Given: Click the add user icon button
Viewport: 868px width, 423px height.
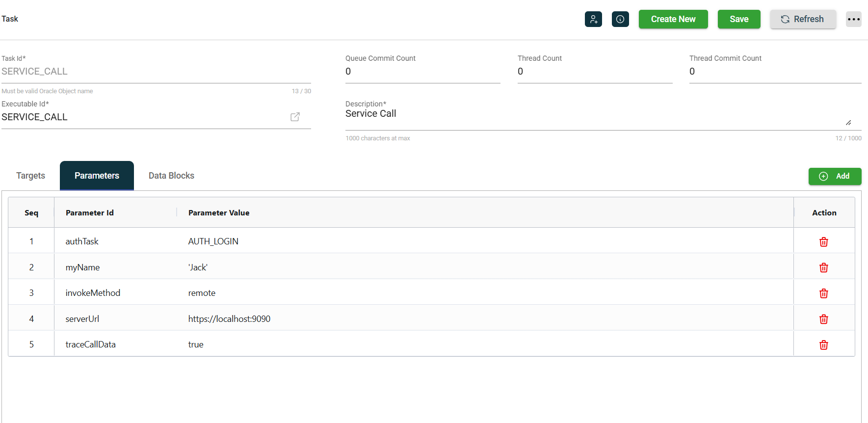Looking at the screenshot, I should tap(593, 19).
